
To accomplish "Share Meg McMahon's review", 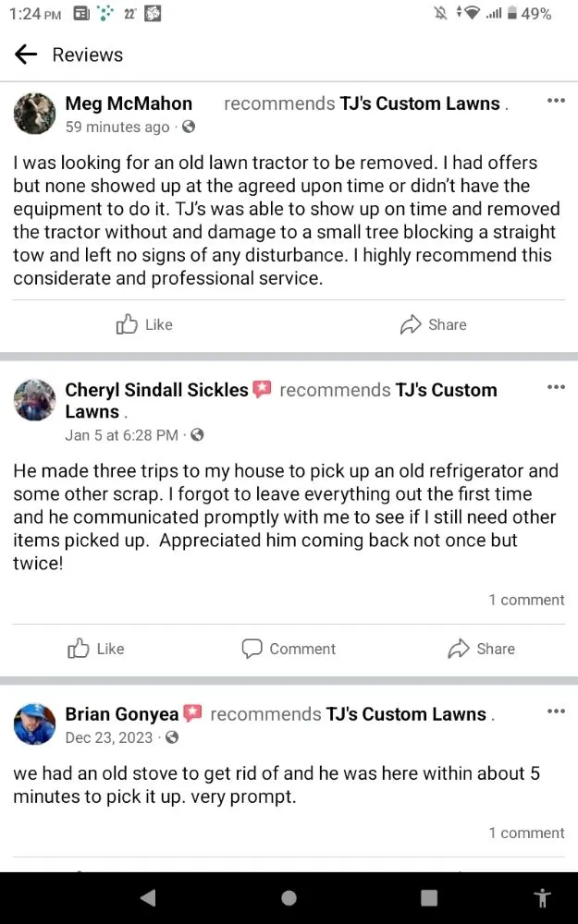I will pos(433,324).
